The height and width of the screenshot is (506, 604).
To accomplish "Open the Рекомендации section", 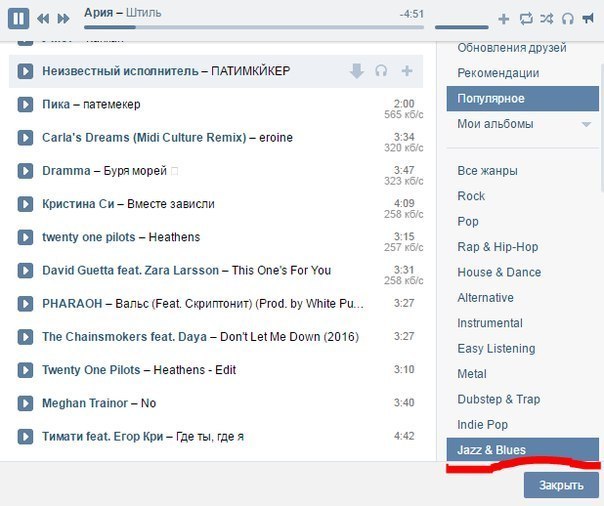I will (x=498, y=73).
